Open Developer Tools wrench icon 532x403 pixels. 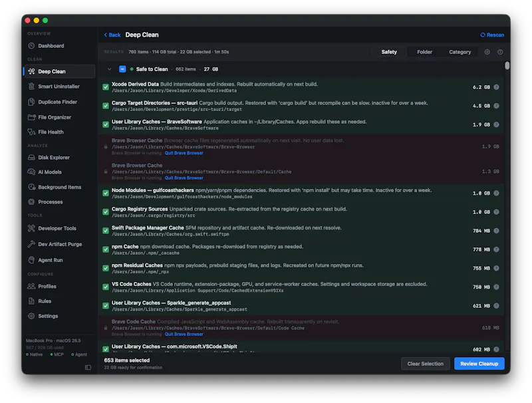click(31, 228)
